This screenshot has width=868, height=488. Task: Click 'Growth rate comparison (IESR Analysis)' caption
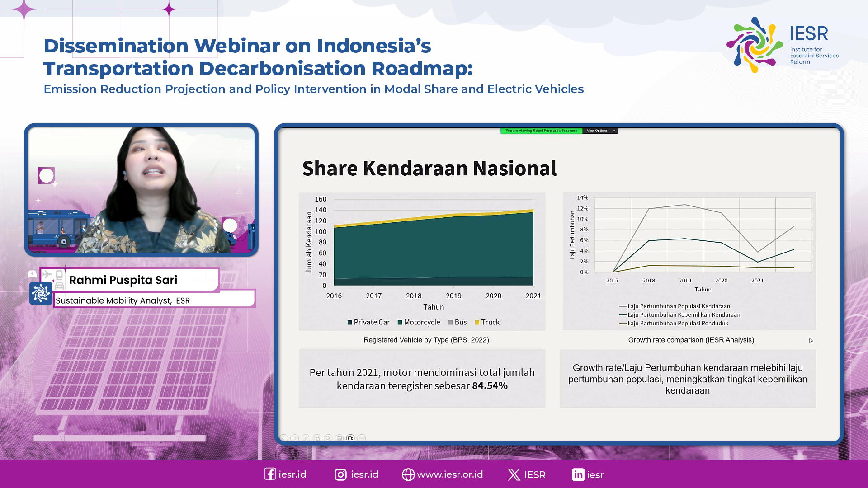pyautogui.click(x=691, y=340)
